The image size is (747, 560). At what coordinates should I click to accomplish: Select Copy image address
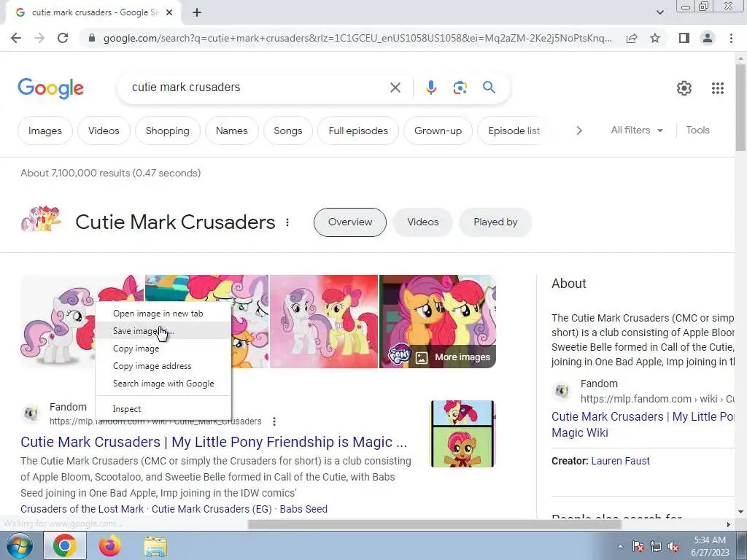click(163, 366)
